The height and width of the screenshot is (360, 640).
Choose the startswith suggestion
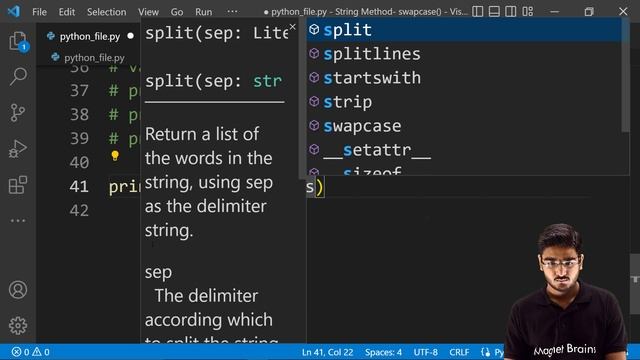click(464, 78)
